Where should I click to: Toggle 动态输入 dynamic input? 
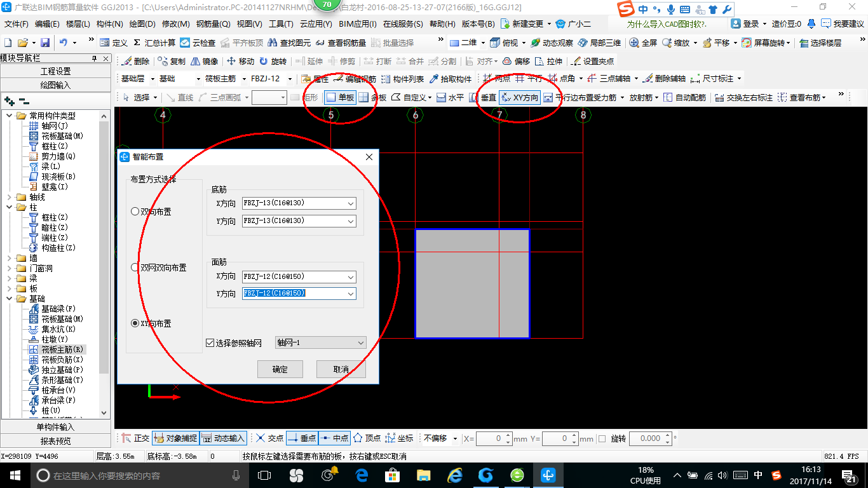[x=223, y=438]
